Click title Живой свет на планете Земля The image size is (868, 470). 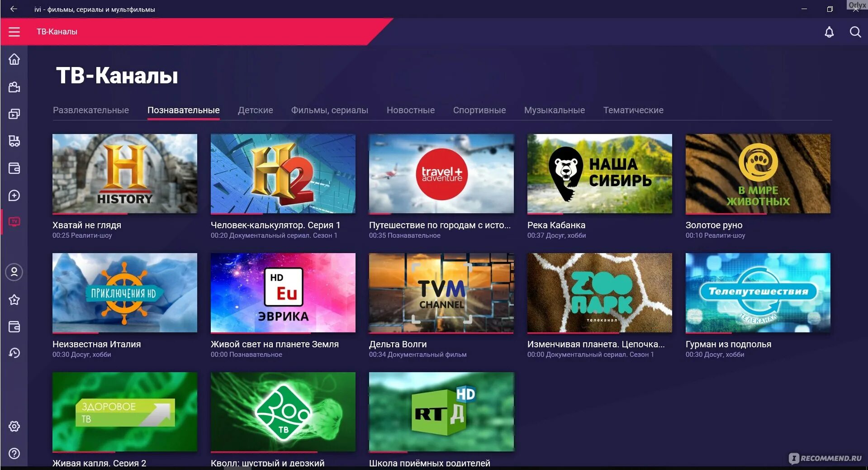click(x=275, y=344)
